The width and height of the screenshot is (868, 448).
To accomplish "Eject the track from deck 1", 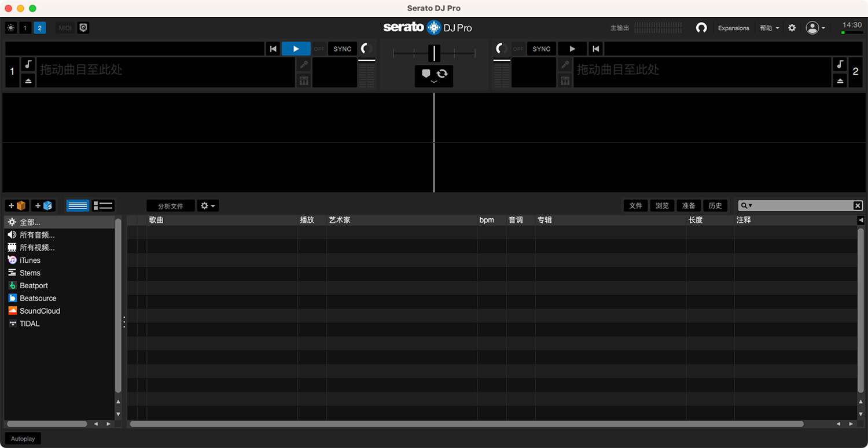I will [x=28, y=81].
